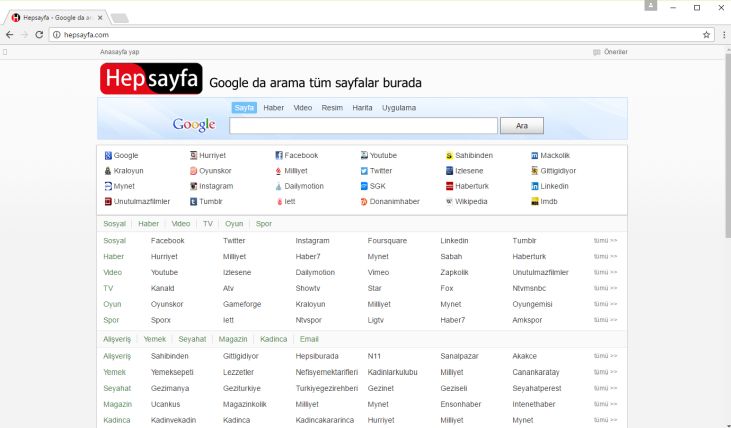Click the Oyunskor favicon in the quick links grid
The height and width of the screenshot is (428, 731).
point(193,171)
